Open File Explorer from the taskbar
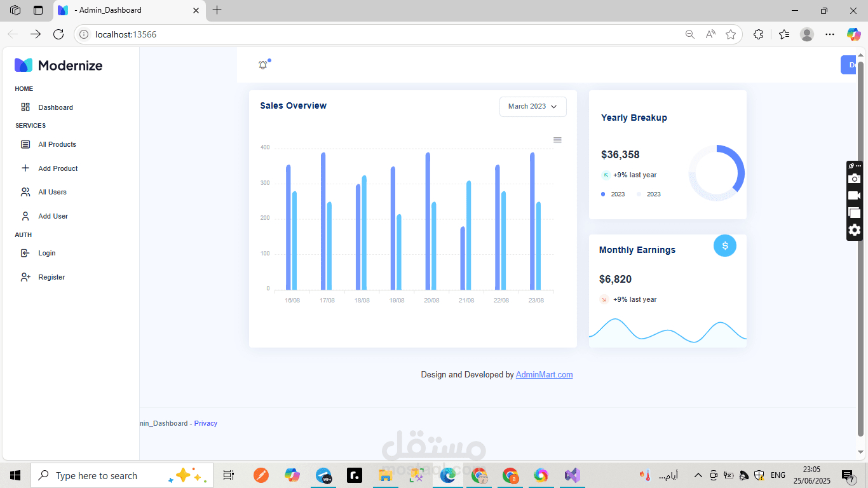This screenshot has width=868, height=488. pos(385,475)
